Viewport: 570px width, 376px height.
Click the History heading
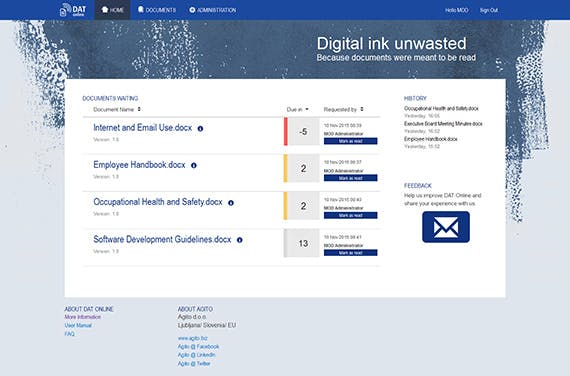tap(415, 98)
